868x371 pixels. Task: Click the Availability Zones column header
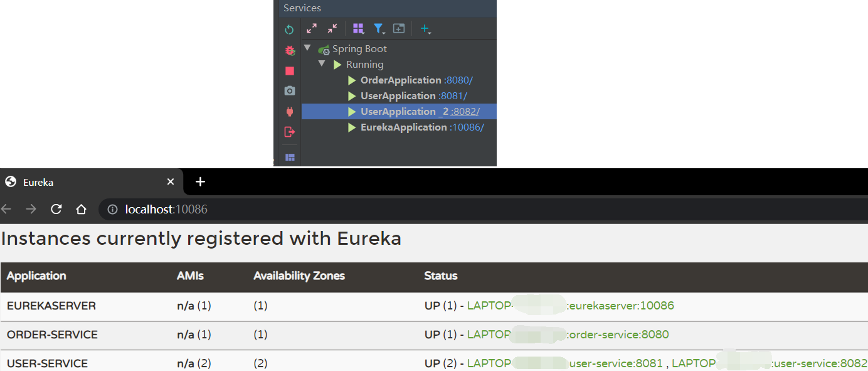pos(299,276)
